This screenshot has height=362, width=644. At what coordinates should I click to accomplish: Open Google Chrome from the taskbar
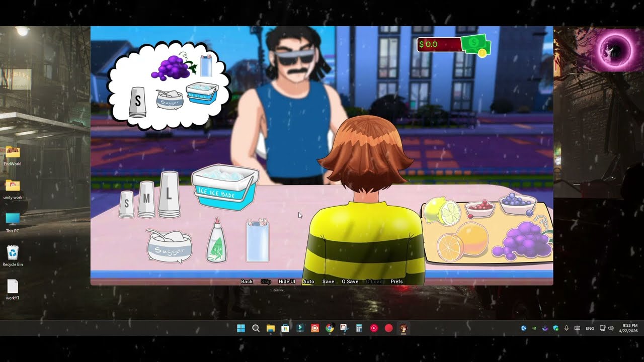coord(330,328)
